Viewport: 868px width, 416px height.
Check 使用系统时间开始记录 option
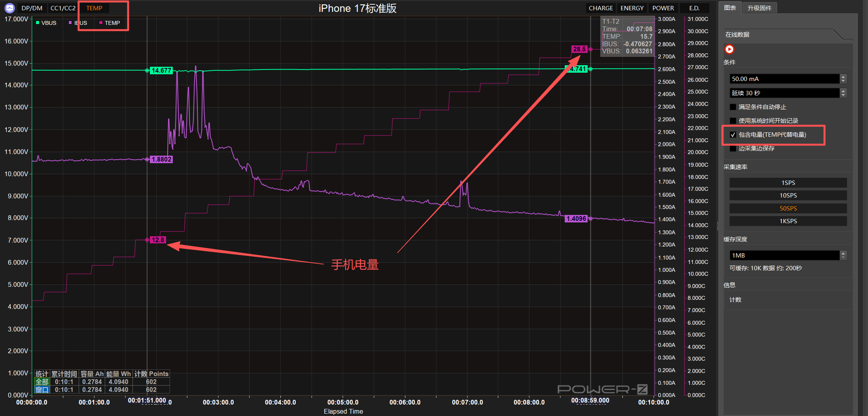(x=733, y=121)
